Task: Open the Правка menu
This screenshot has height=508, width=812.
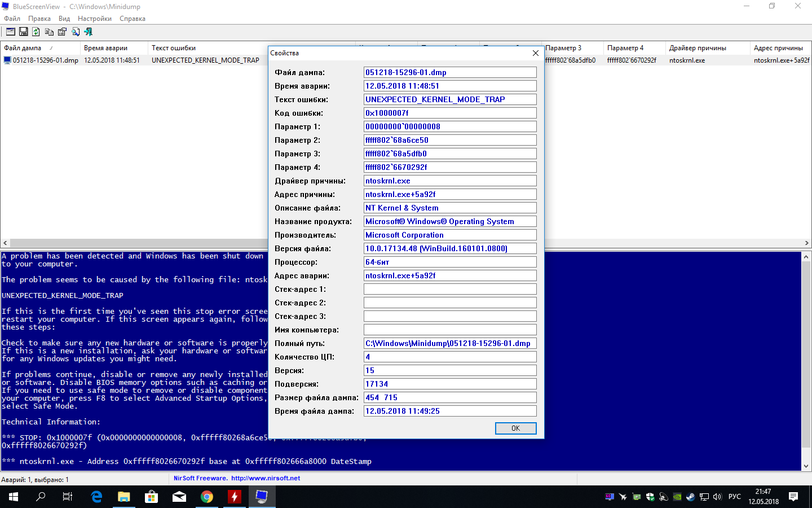Action: click(x=39, y=19)
